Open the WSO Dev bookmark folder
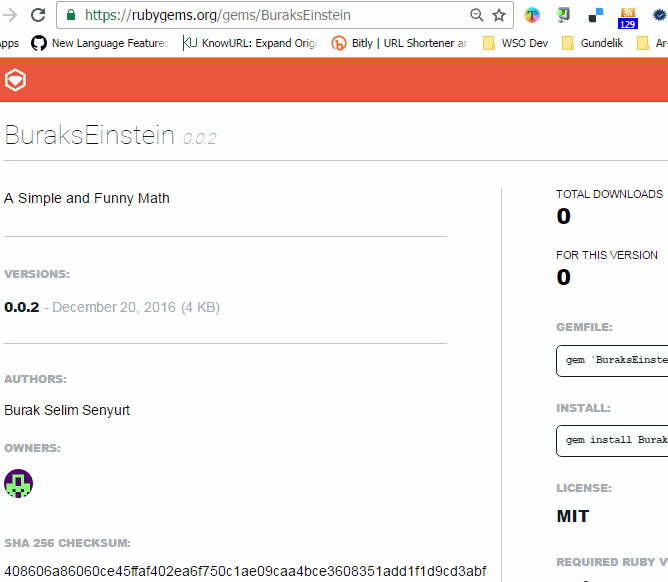Viewport: 668px width, 582px height. pyautogui.click(x=515, y=43)
